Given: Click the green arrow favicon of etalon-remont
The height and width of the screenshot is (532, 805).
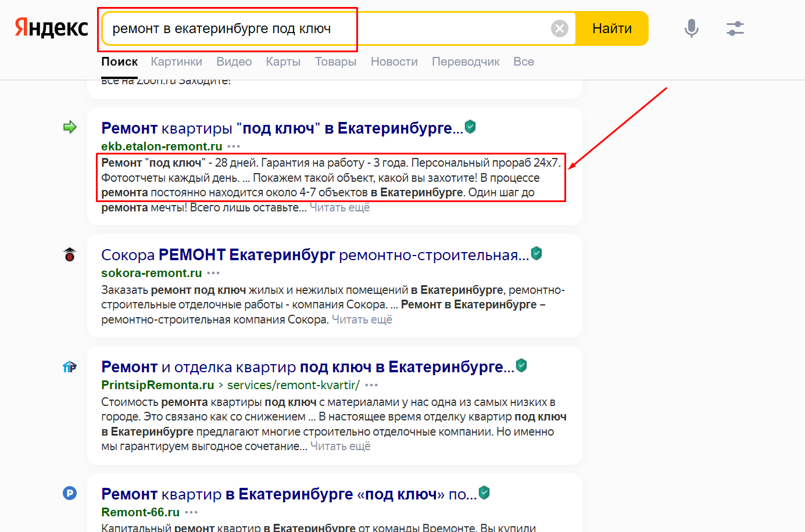Looking at the screenshot, I should click(x=70, y=127).
